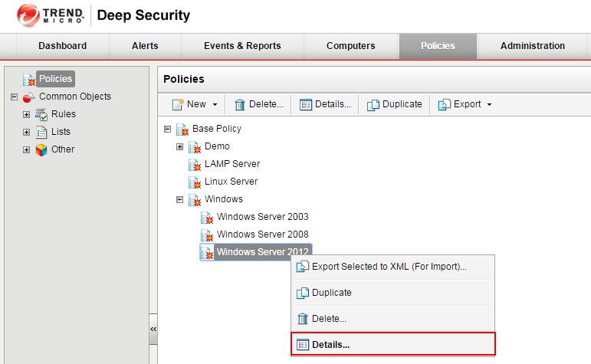Collapse the Common Objects node
This screenshot has width=591, height=364.
(14, 97)
